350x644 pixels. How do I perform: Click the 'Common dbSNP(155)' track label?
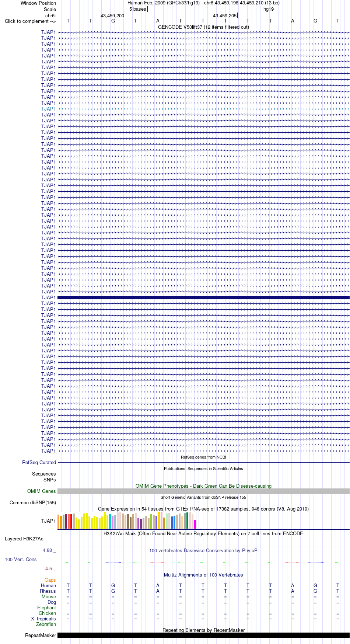(x=33, y=502)
